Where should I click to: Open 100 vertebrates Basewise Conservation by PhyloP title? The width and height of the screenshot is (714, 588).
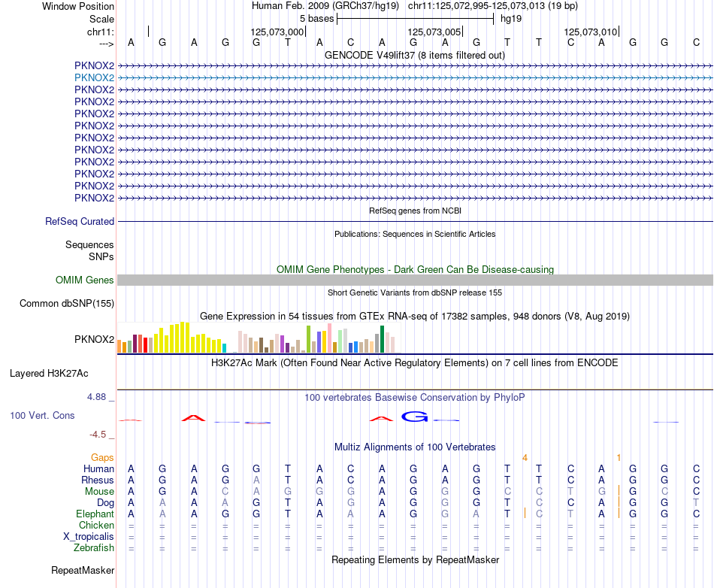(x=415, y=398)
